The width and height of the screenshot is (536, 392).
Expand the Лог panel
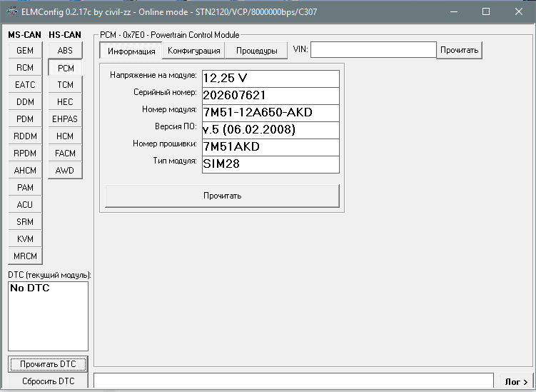point(516,381)
